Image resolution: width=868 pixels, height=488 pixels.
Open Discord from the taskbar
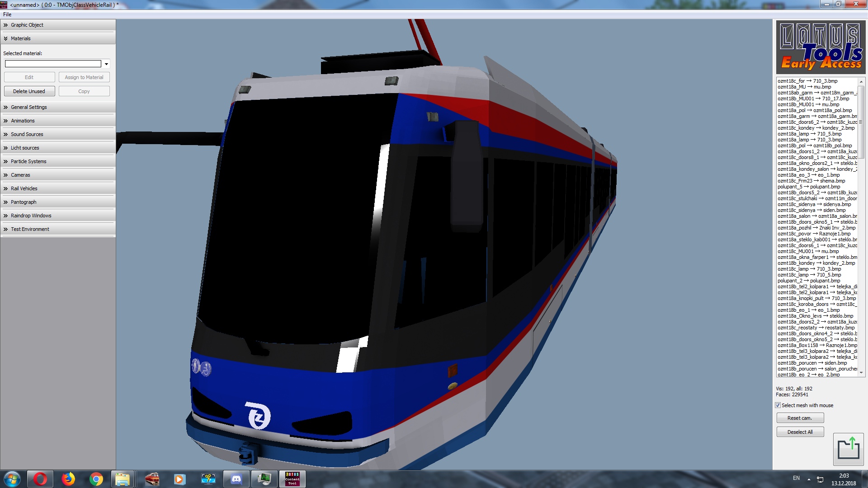pos(236,479)
